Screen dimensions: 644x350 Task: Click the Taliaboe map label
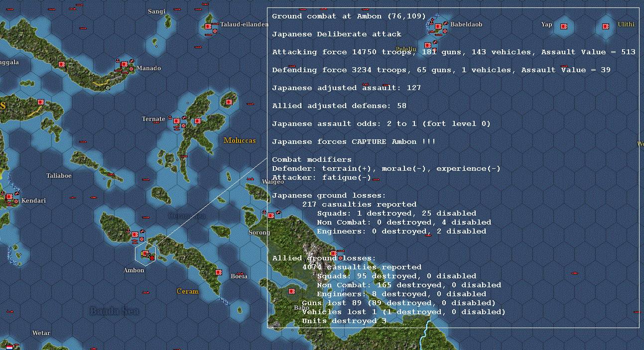point(59,176)
